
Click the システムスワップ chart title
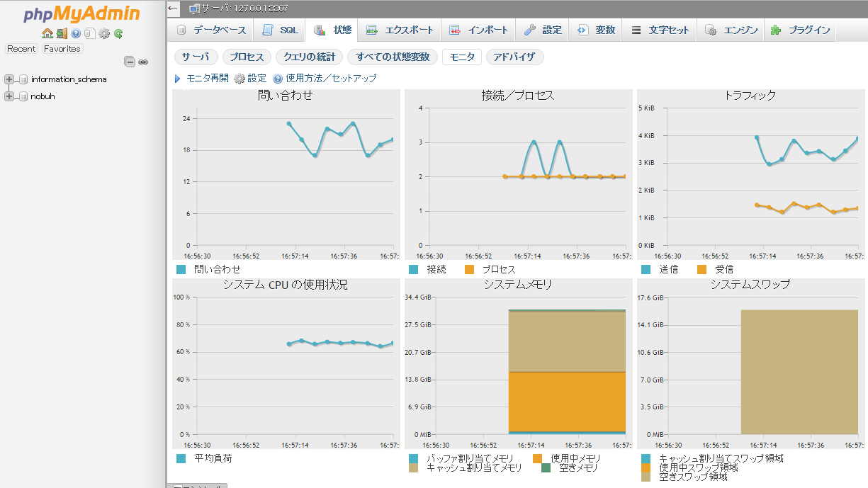750,285
